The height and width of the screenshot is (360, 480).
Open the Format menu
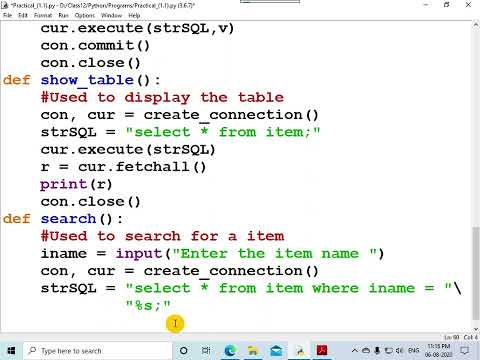pyautogui.click(x=43, y=15)
